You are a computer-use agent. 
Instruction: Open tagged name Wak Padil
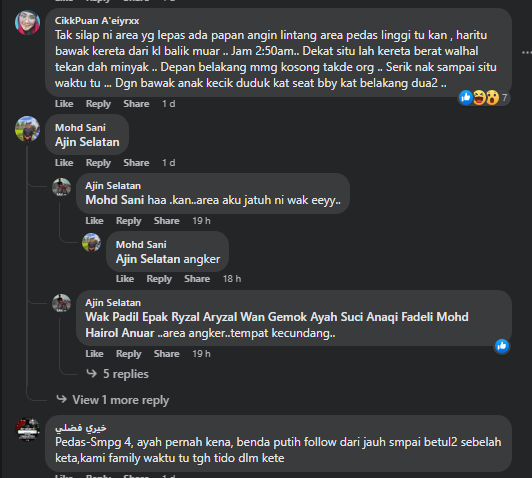pyautogui.click(x=112, y=317)
